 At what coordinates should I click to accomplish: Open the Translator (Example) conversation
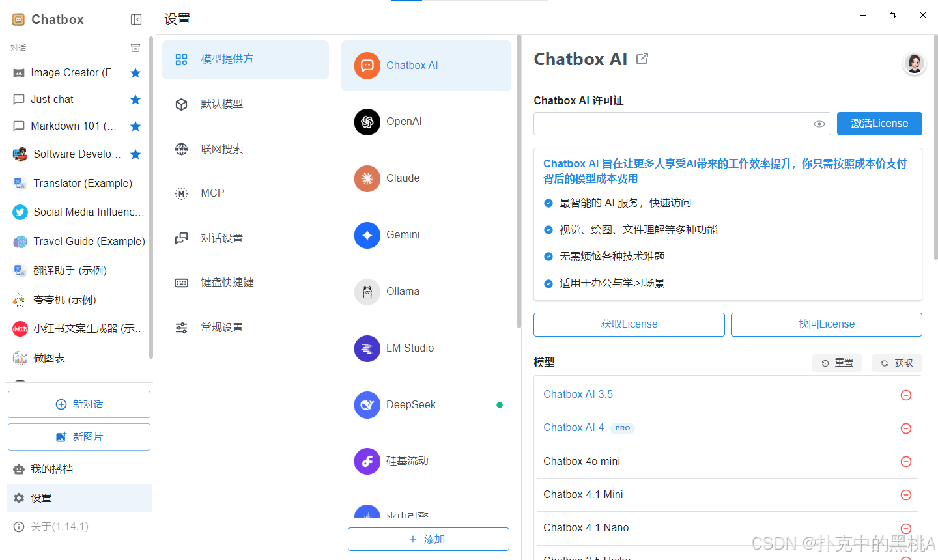coord(78,184)
